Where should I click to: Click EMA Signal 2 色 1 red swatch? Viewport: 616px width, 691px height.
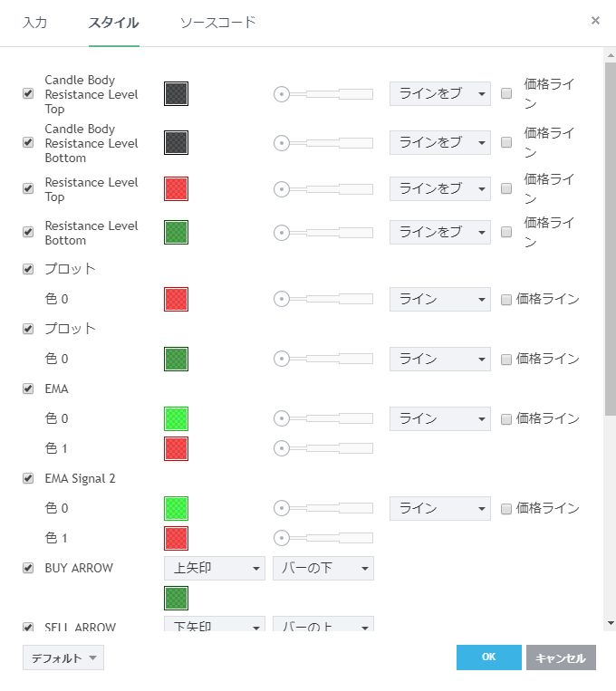click(x=176, y=538)
